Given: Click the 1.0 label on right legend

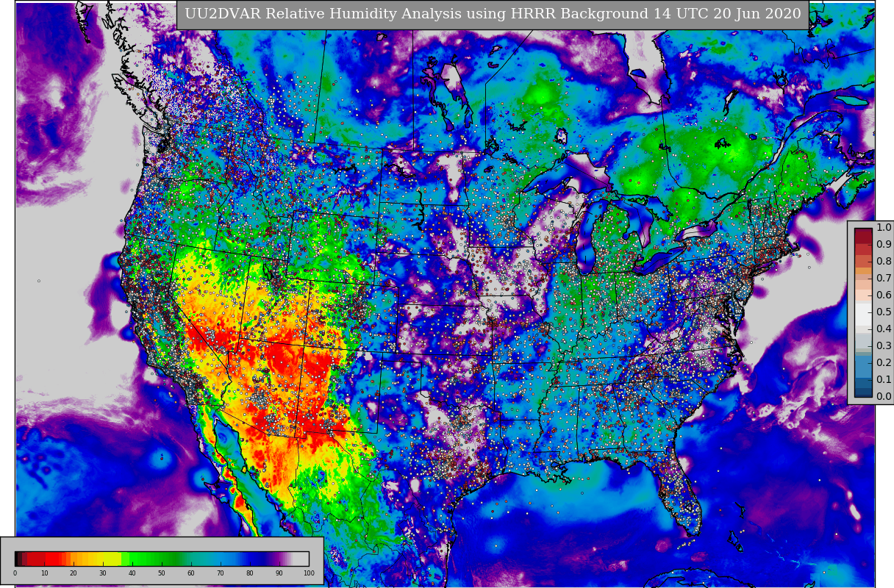Looking at the screenshot, I should pos(884,228).
